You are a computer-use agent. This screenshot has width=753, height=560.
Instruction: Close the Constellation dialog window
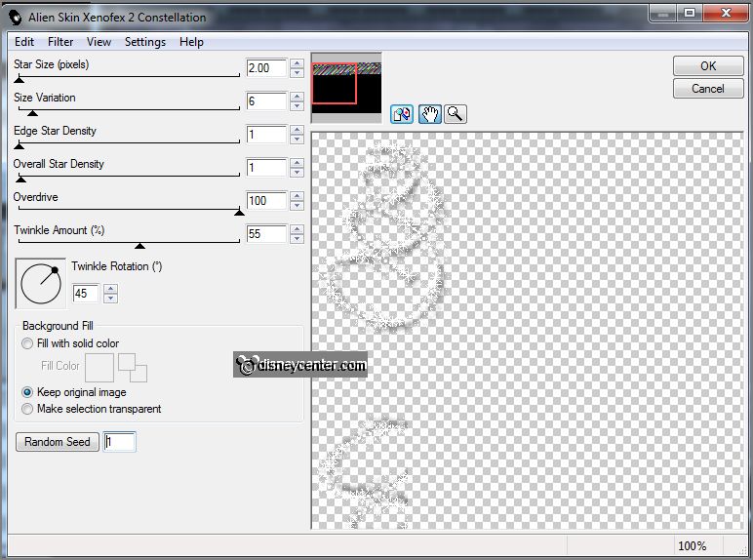click(726, 13)
